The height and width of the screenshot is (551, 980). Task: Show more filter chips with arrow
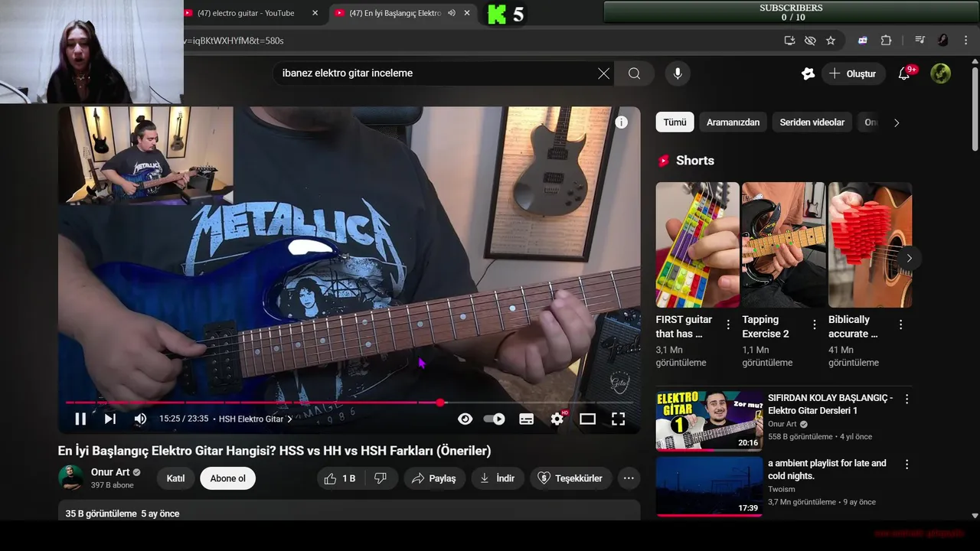pyautogui.click(x=897, y=122)
